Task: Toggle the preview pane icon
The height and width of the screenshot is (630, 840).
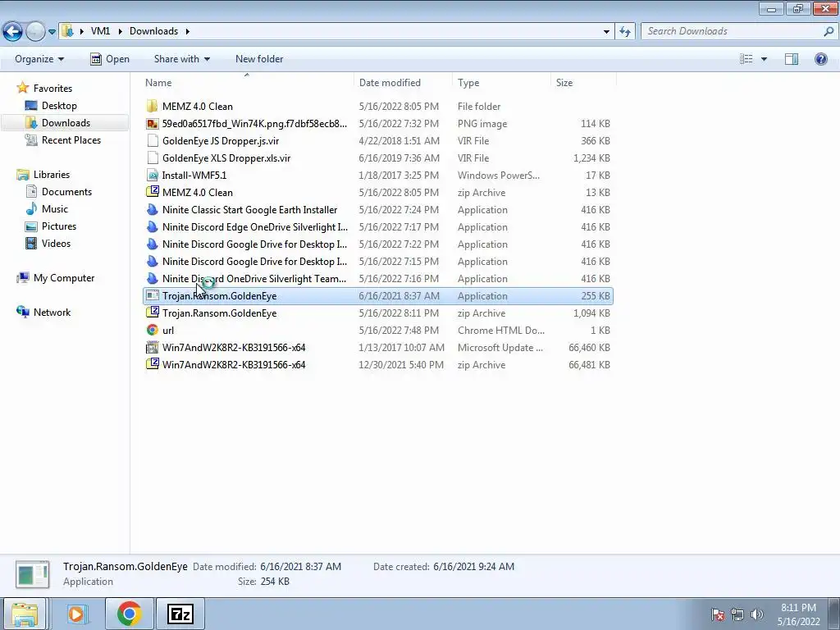Action: [792, 59]
